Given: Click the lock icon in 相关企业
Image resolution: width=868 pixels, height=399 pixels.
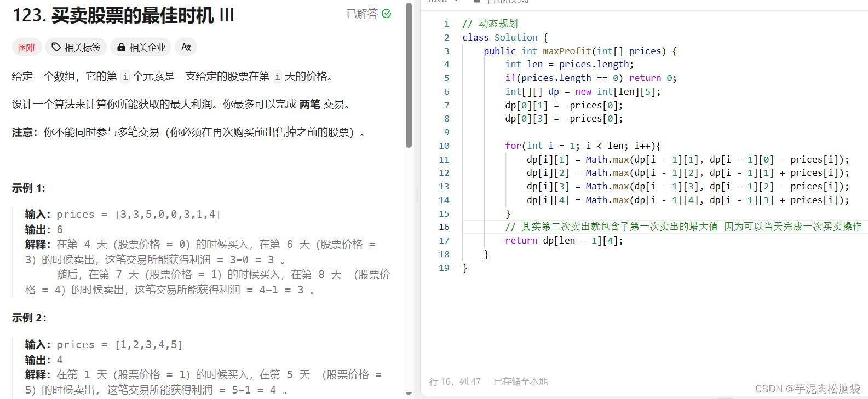Looking at the screenshot, I should pyautogui.click(x=121, y=48).
